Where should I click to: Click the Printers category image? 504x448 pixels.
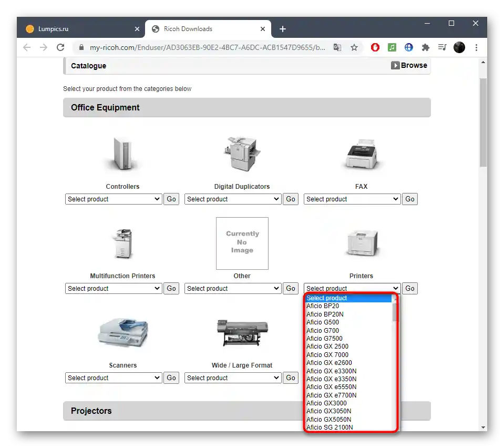[x=361, y=243]
